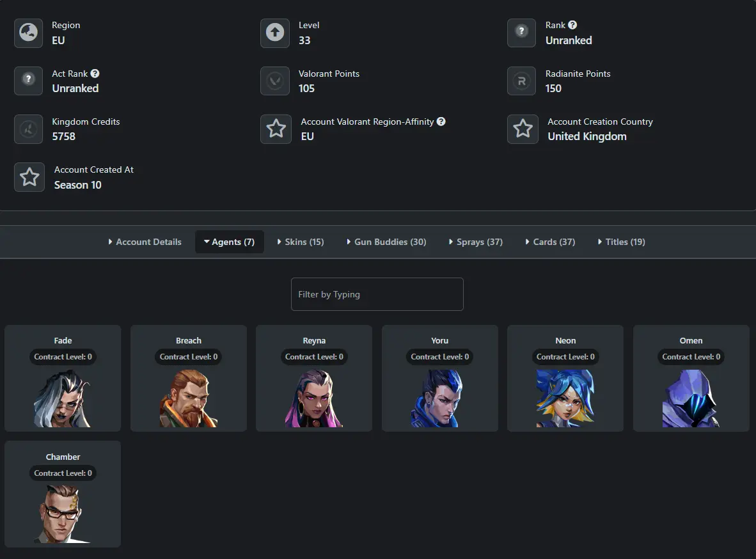Click the Unranked value under Act Rank

coord(75,88)
